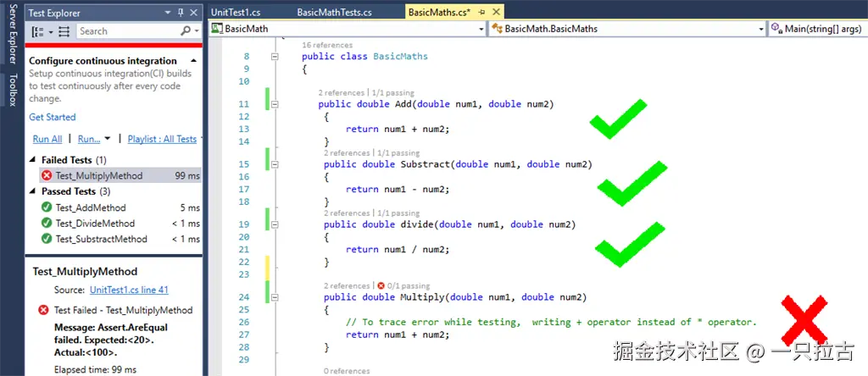This screenshot has height=376, width=868.
Task: Collapse the Configure continuous integration section
Action: [193, 61]
